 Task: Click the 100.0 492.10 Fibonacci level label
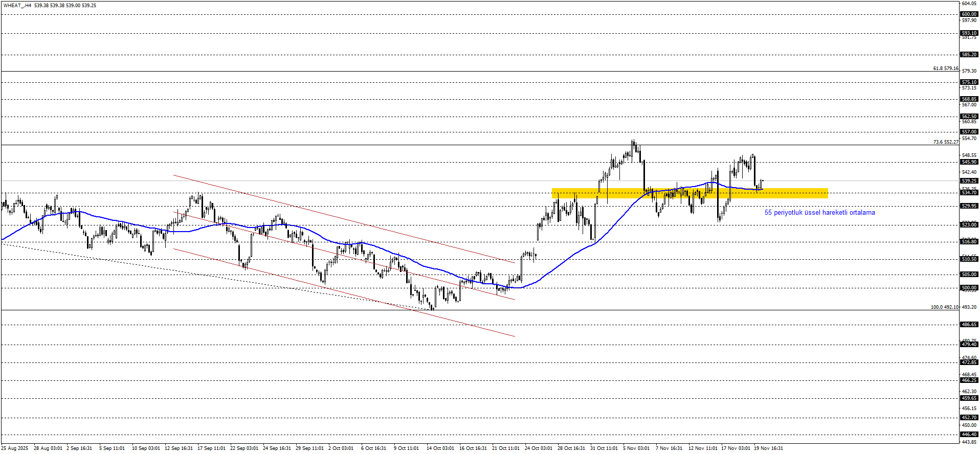pos(944,307)
